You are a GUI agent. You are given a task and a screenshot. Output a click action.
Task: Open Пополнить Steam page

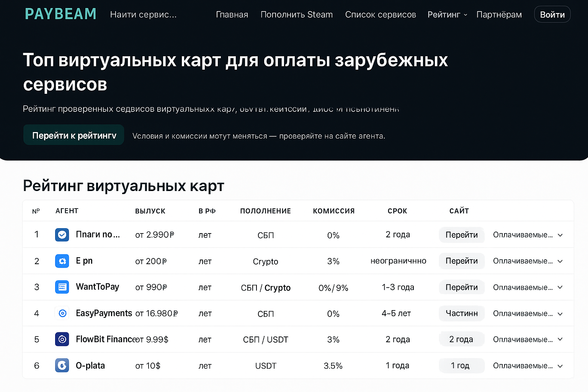click(x=297, y=15)
